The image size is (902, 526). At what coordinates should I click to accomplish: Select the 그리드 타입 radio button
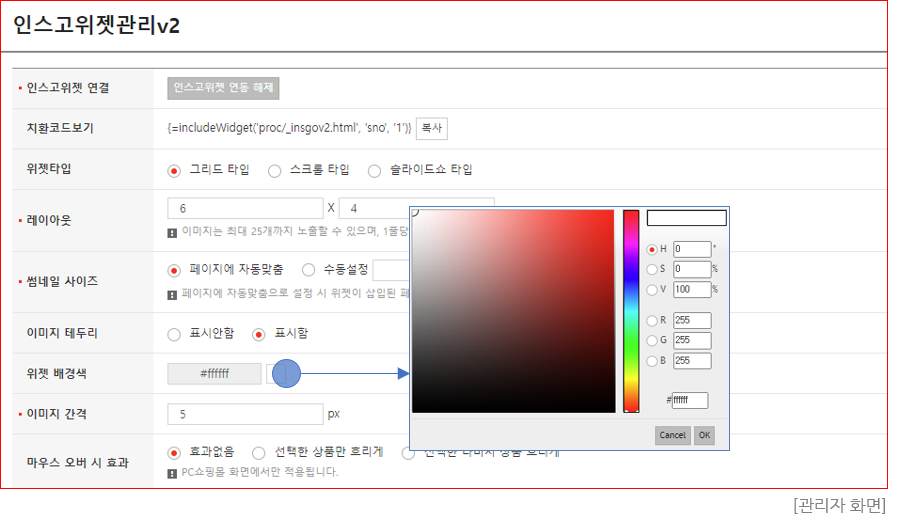click(x=174, y=170)
